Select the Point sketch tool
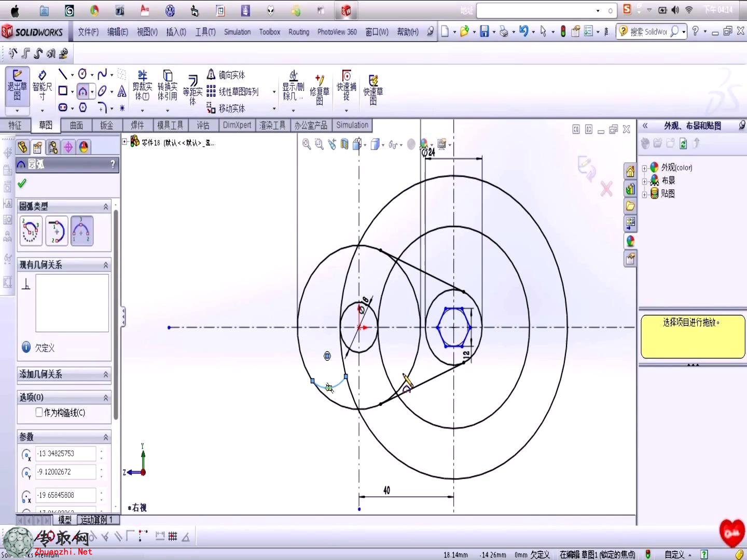Viewport: 747px width, 560px height. pos(122,108)
